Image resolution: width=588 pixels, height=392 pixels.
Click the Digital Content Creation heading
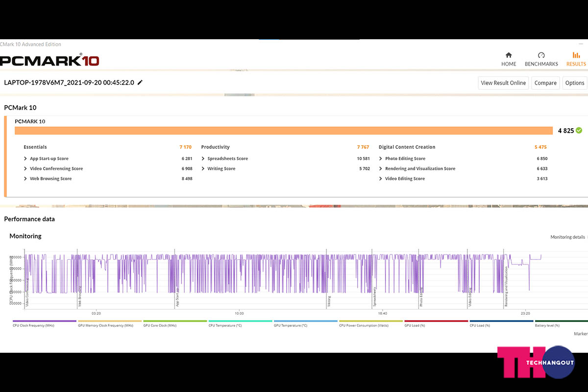[x=407, y=147]
